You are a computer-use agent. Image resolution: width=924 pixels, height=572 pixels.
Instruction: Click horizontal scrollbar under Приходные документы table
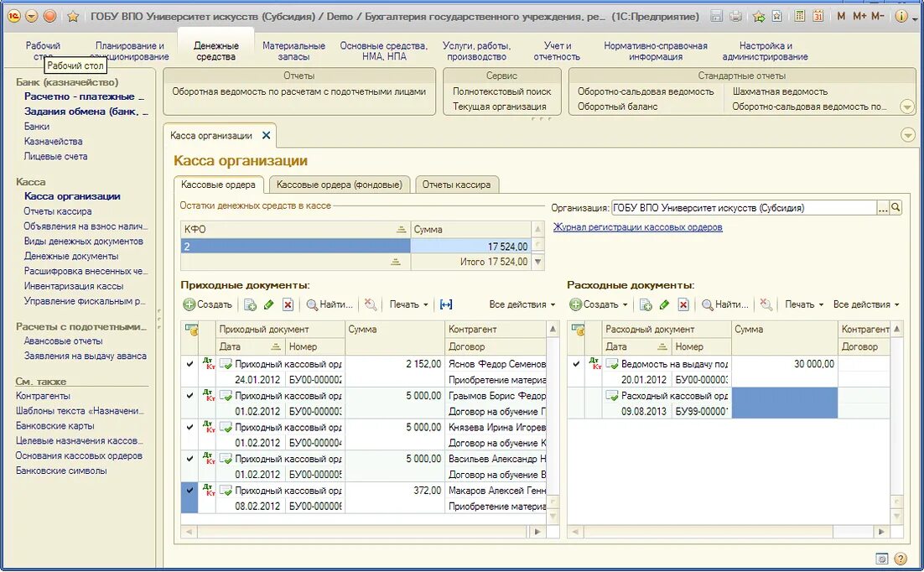tap(362, 531)
